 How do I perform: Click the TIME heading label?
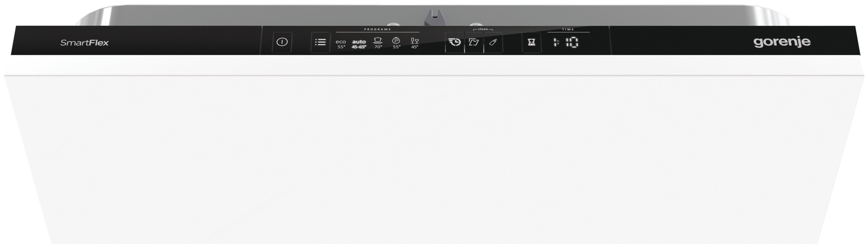pos(568,29)
